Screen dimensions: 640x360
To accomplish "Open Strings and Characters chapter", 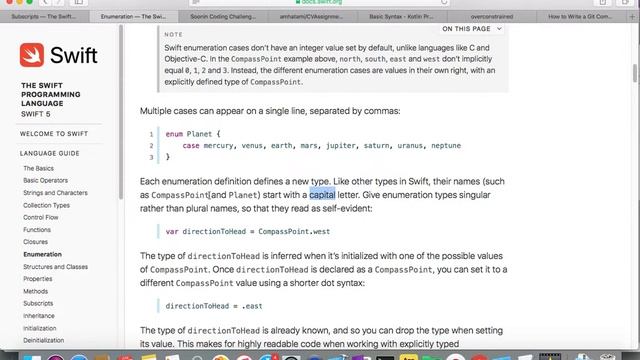I will 55,193.
